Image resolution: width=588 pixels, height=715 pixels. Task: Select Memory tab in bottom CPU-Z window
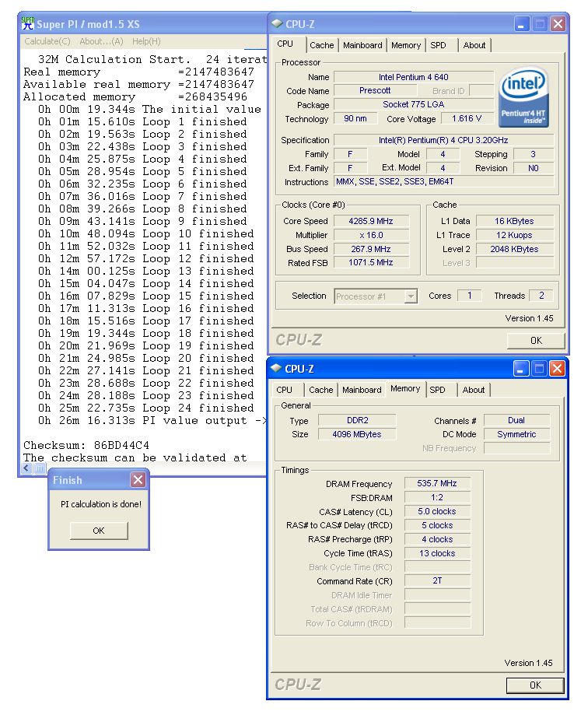coord(405,388)
